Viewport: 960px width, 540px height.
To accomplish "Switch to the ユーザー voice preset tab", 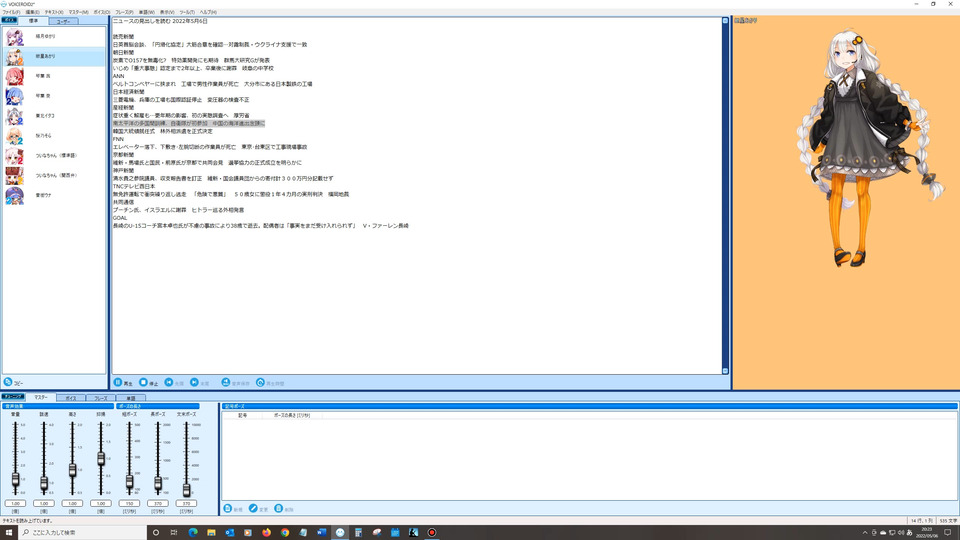I will 63,21.
